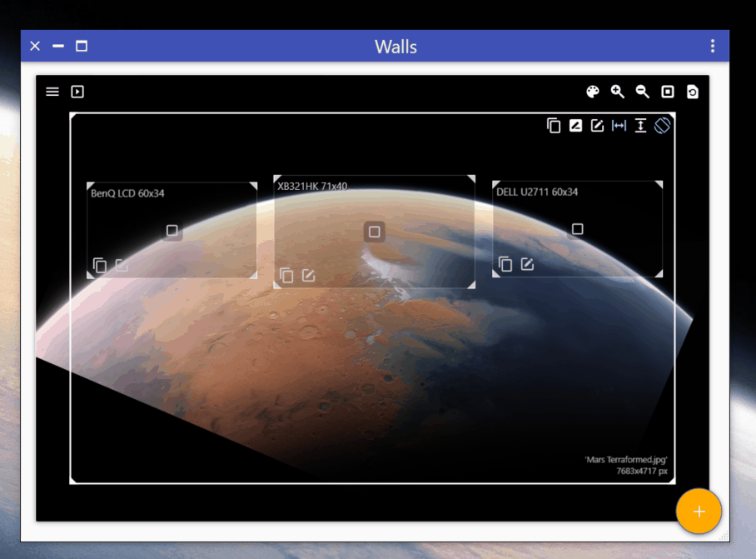Click the orange add button
Image resolution: width=756 pixels, height=559 pixels.
point(699,512)
